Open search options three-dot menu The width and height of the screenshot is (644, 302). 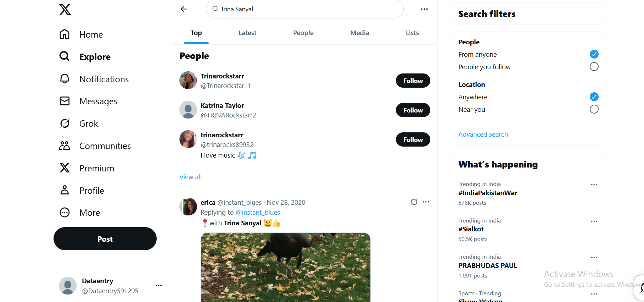pos(424,9)
